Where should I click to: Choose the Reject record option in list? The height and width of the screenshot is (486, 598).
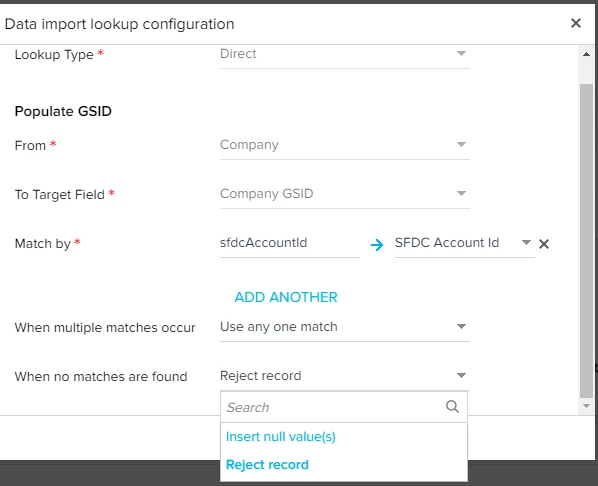(x=267, y=465)
